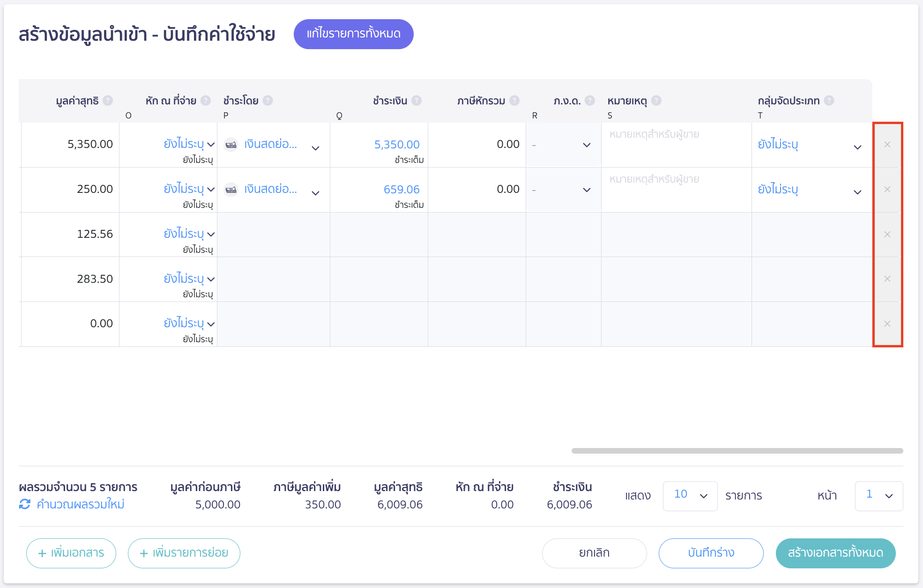
Task: Click refresh icon beside คำนวณผลรวมใหม่
Action: click(x=25, y=505)
